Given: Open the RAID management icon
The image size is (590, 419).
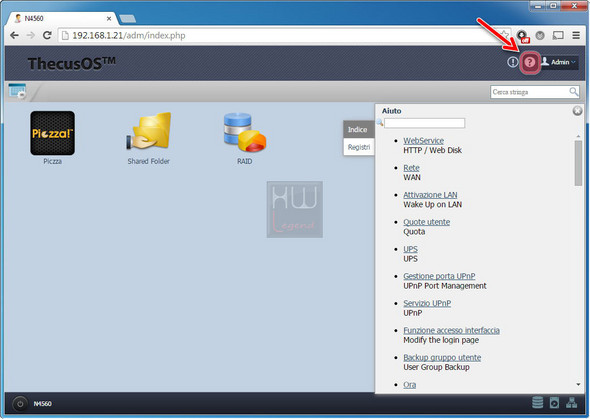Looking at the screenshot, I should point(245,132).
